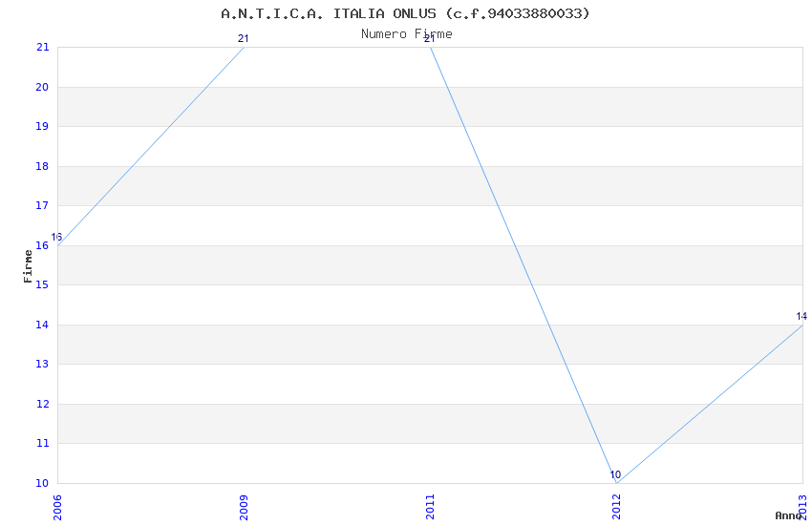Image resolution: width=812 pixels, height=525 pixels.
Task: Click the data label 21 above 2009
Action: tap(243, 38)
